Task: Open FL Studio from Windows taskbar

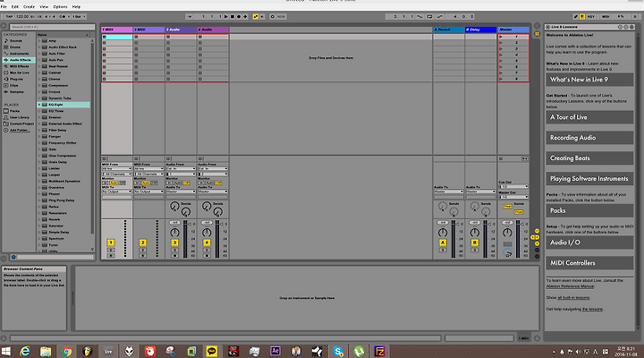Action: 87,352
